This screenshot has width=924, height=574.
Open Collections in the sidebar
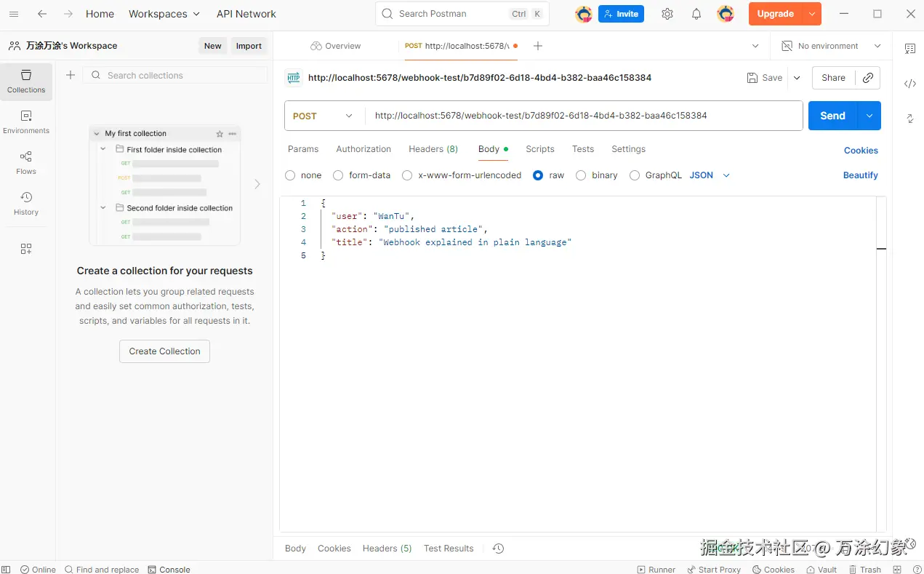click(26, 81)
